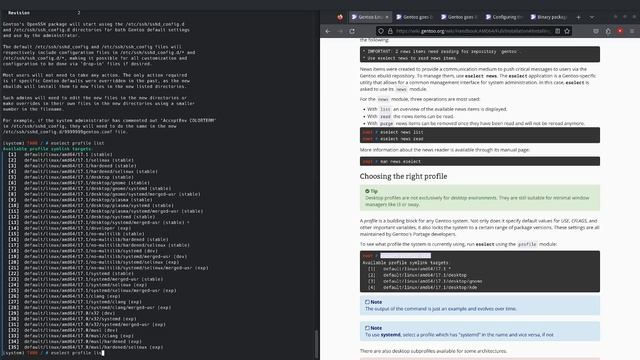
Task: Click the 'Choosing the right profile' heading
Action: pyautogui.click(x=403, y=176)
